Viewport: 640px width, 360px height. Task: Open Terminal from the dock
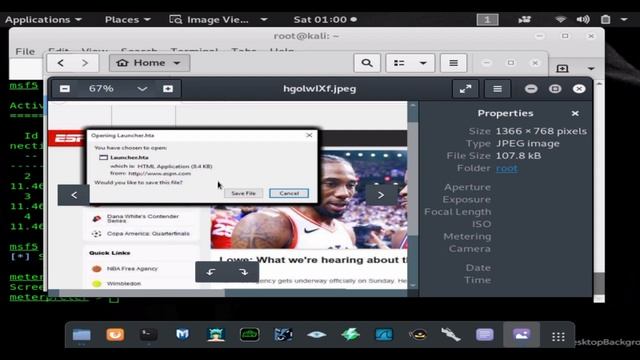[x=149, y=335]
